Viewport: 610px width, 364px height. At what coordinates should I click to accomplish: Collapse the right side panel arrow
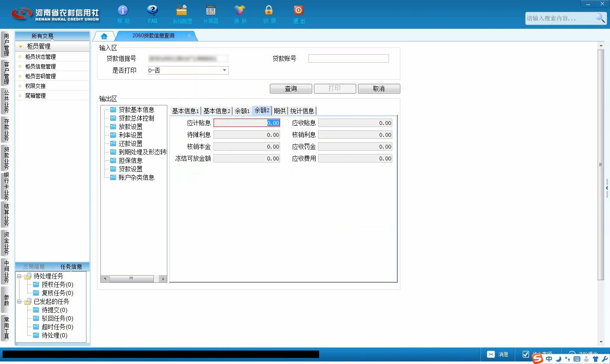click(x=607, y=188)
